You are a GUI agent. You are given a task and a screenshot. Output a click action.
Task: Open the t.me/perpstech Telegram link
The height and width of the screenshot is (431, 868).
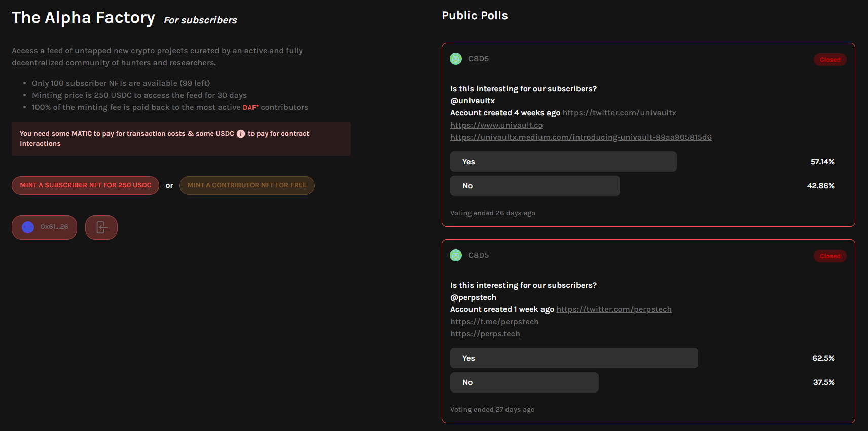(x=494, y=322)
